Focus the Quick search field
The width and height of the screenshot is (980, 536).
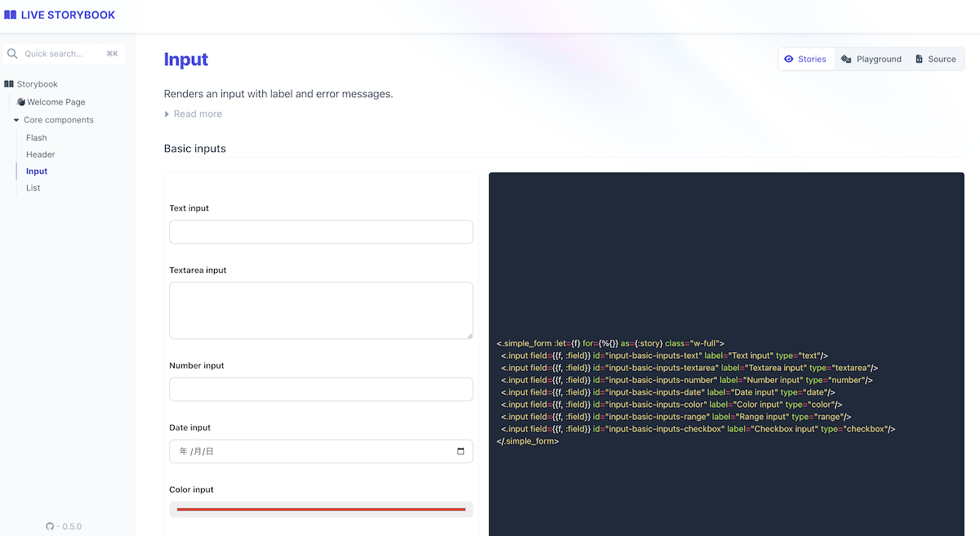(x=64, y=54)
